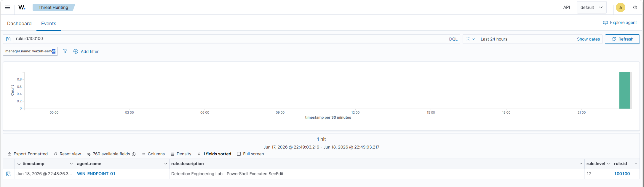The image size is (644, 187).
Task: Click Full screen
Action: coord(250,154)
